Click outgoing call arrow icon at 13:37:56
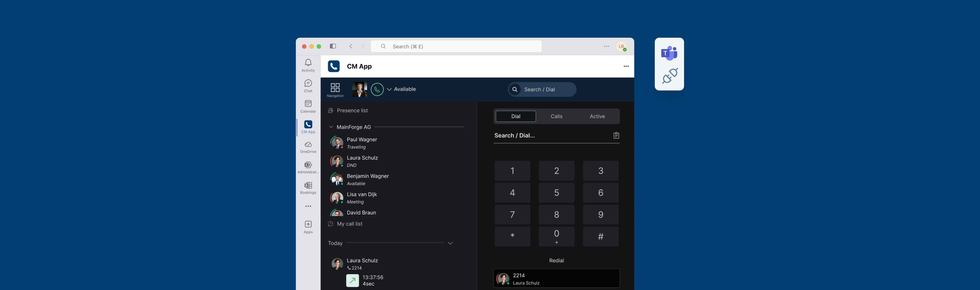Viewport: 980px width, 290px height. [x=352, y=281]
